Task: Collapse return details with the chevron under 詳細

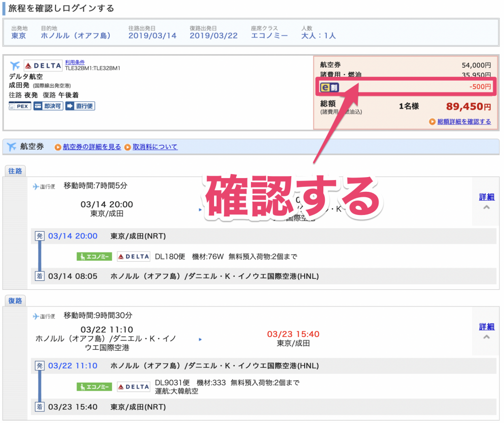Action: pos(486,337)
